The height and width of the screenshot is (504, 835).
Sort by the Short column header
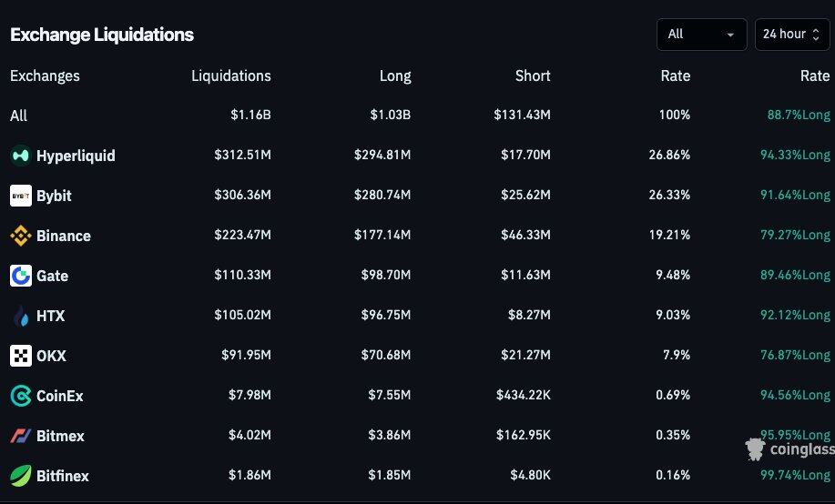533,76
